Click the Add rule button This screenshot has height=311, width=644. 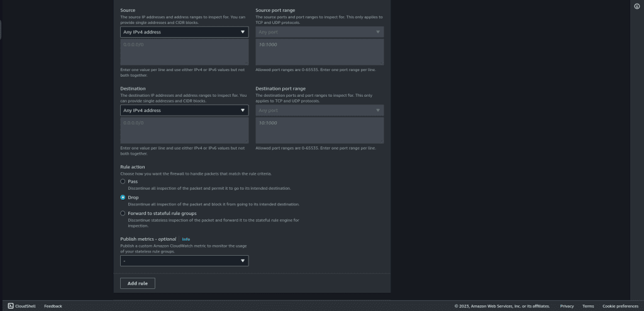(138, 283)
